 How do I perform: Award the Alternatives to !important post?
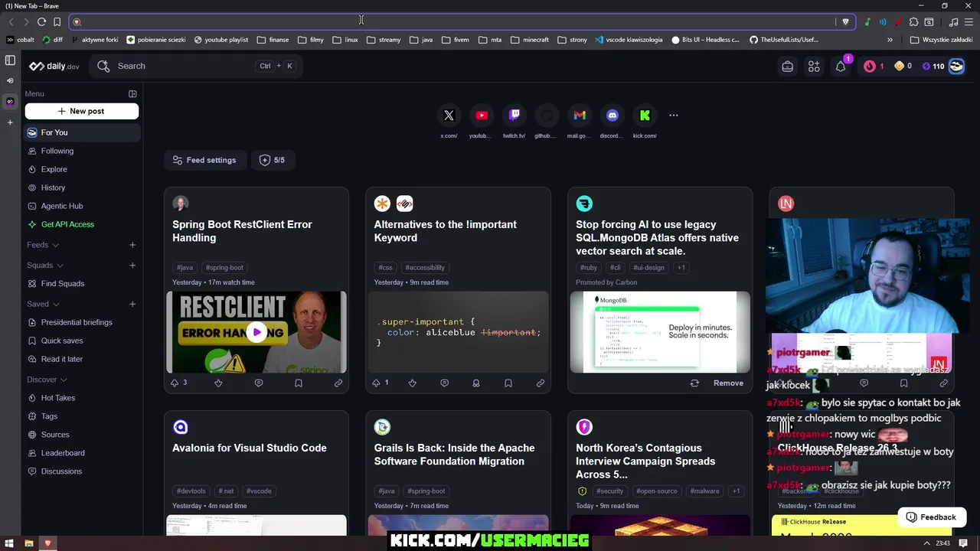pyautogui.click(x=476, y=383)
